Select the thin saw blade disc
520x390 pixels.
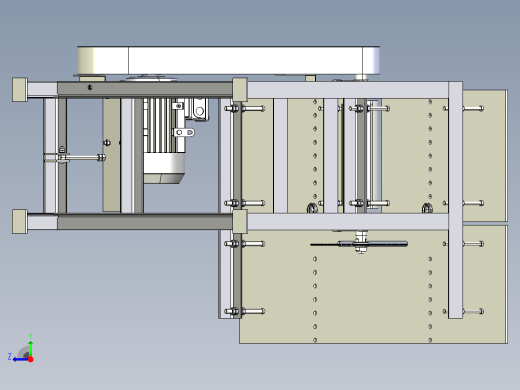(x=359, y=244)
